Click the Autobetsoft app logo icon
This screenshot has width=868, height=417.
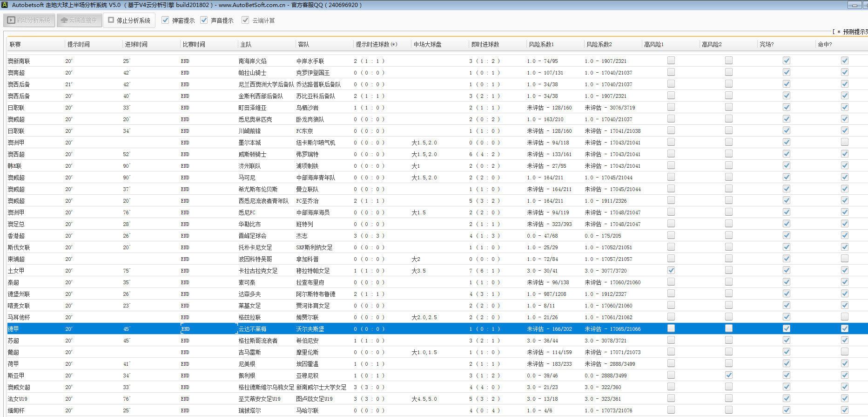(x=5, y=5)
